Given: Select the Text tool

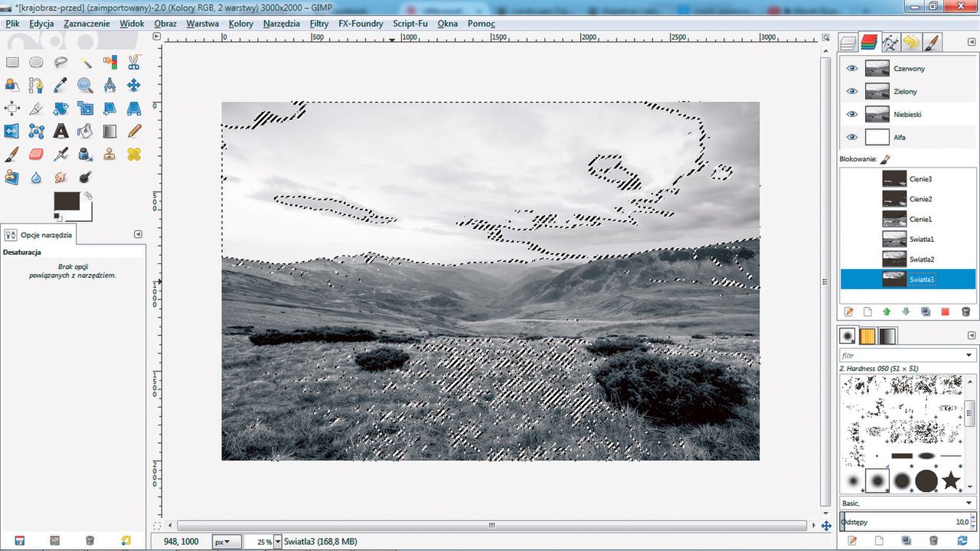Looking at the screenshot, I should click(60, 132).
